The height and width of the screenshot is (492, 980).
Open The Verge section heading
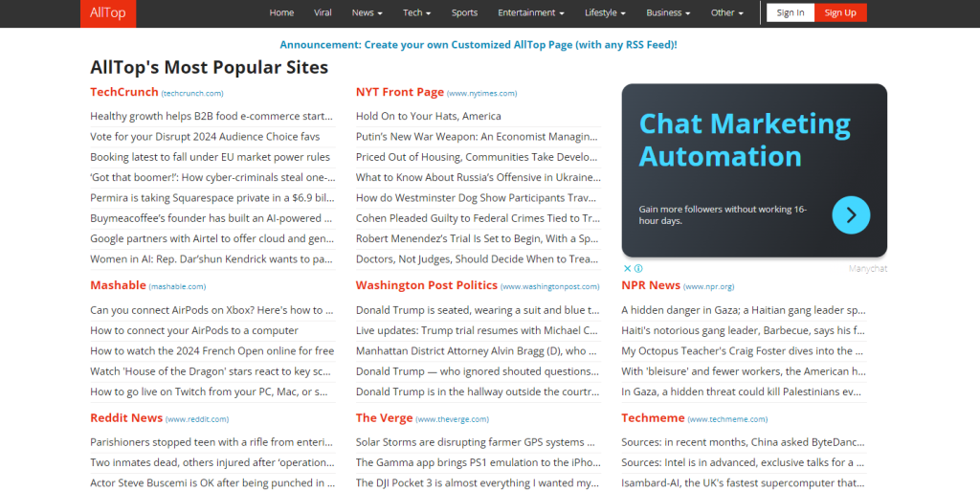coord(385,417)
